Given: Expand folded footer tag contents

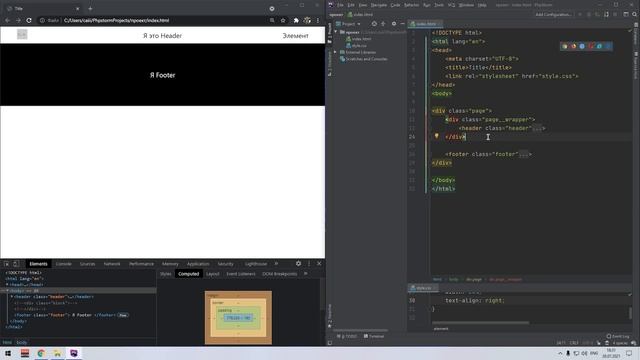Looking at the screenshot, I should (523, 154).
